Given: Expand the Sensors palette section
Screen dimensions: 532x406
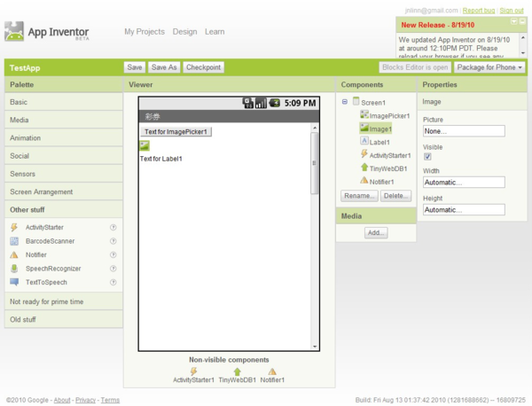Looking at the screenshot, I should tap(64, 174).
